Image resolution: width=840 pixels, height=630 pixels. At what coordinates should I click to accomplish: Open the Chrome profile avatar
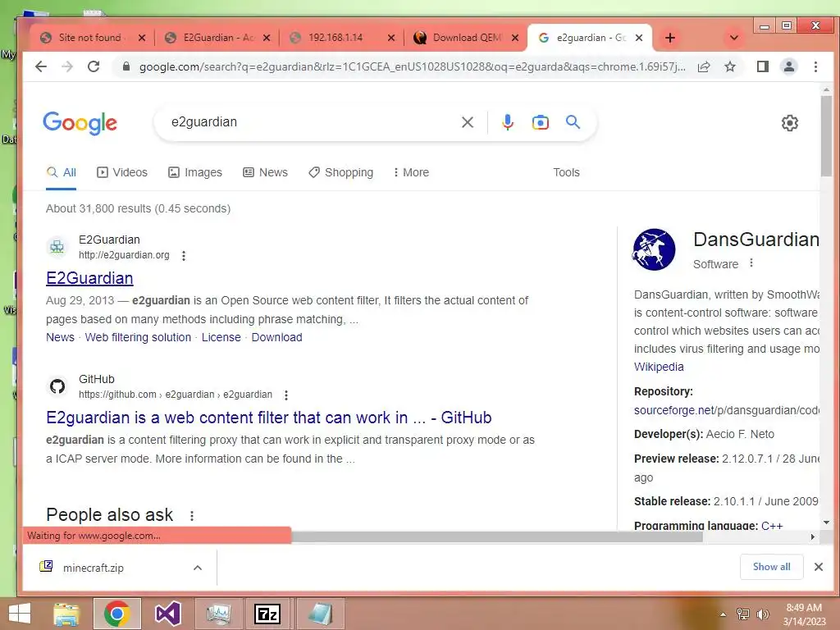click(788, 66)
